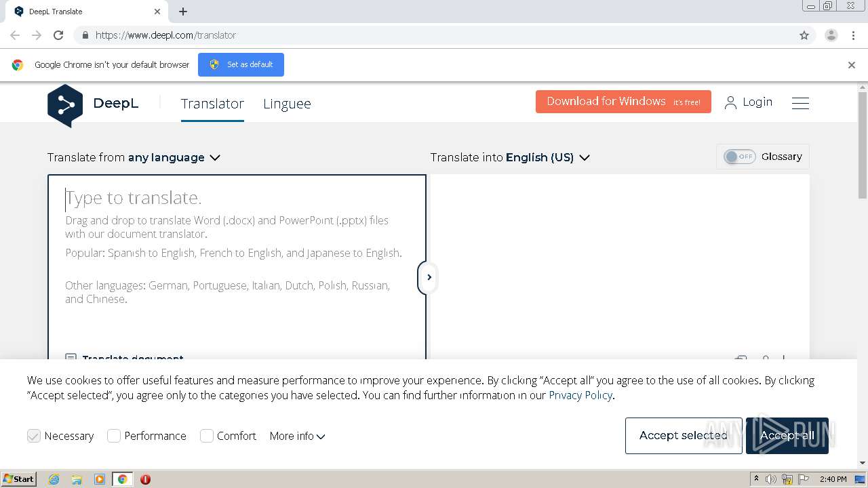Open the Translate from any language dropdown

[x=134, y=157]
